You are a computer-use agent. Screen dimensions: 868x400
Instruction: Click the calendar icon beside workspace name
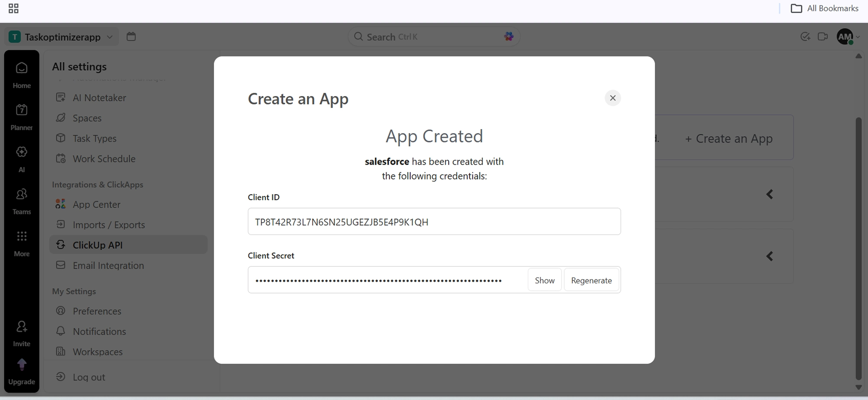131,36
